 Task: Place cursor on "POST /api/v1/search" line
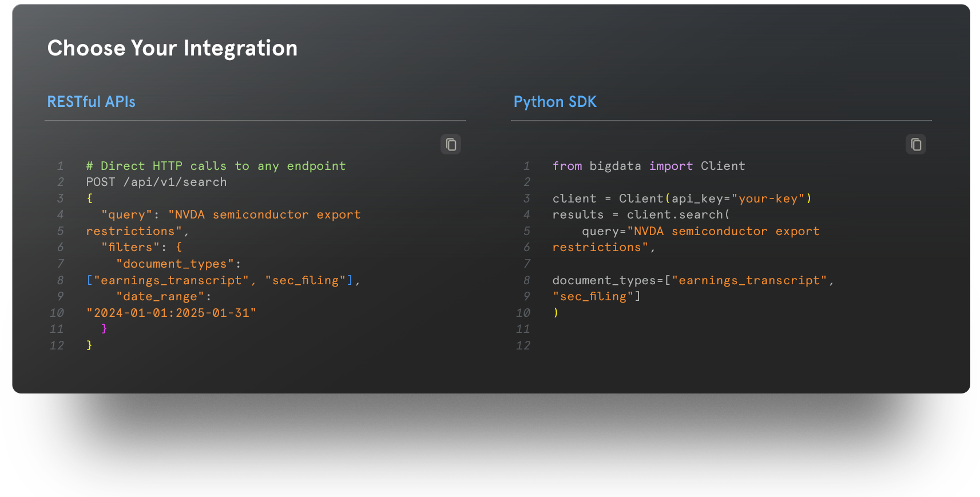click(x=156, y=182)
